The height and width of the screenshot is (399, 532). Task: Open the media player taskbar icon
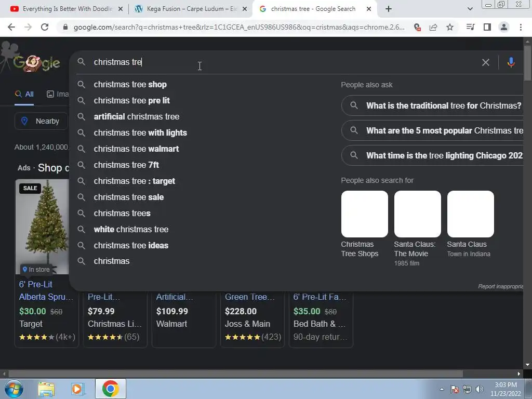[78, 389]
